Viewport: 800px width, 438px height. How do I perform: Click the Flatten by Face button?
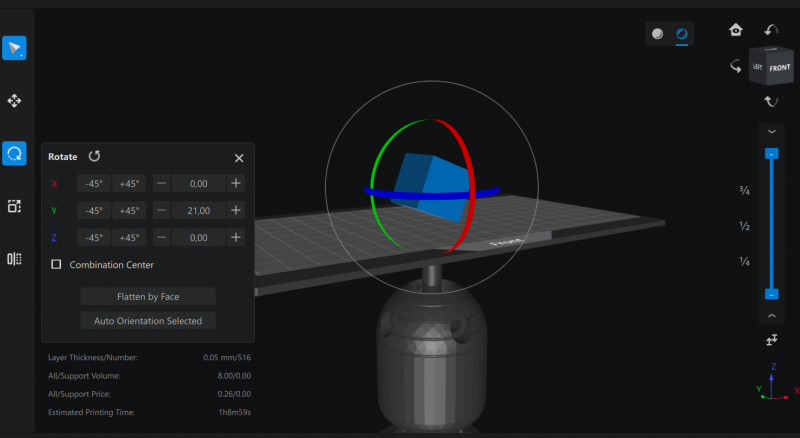(x=148, y=296)
